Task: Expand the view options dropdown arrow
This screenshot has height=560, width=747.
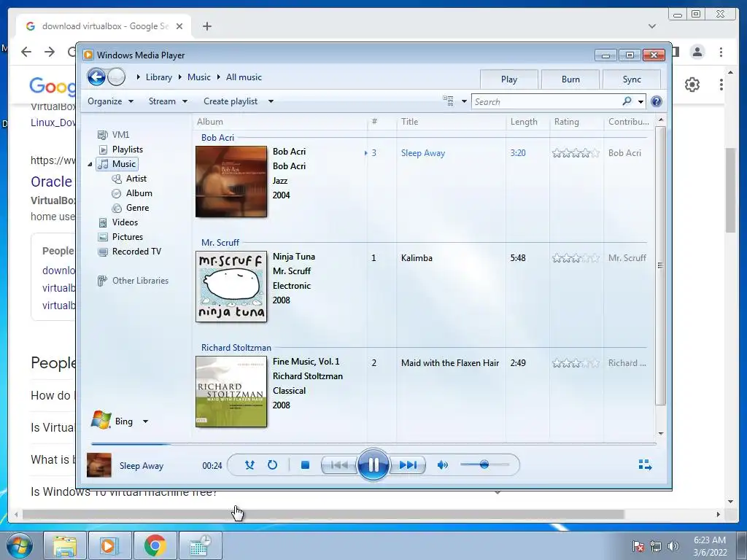Action: [x=464, y=101]
